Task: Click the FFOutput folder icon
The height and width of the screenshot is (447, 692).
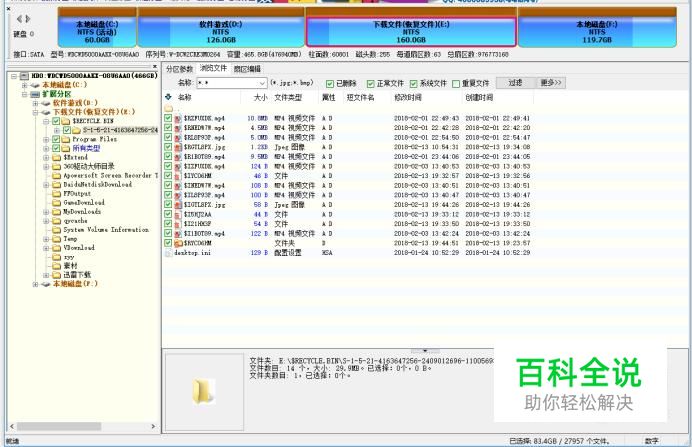Action: pyautogui.click(x=56, y=194)
